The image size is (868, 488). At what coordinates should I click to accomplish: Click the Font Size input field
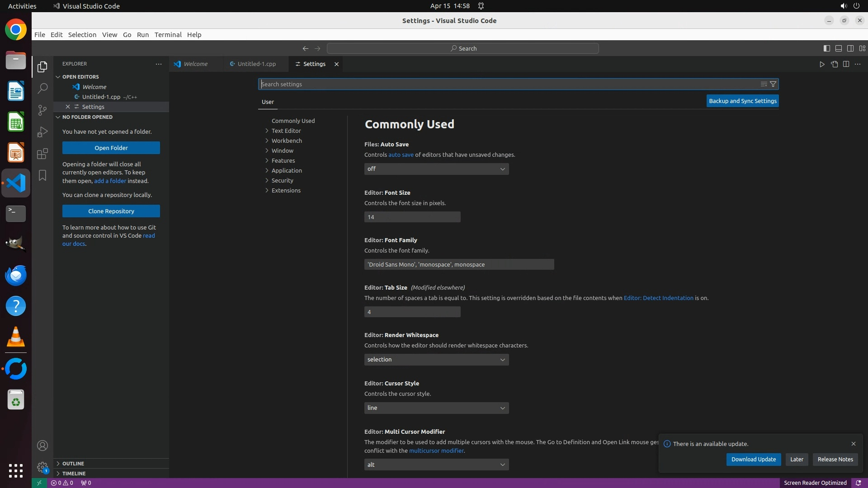(x=412, y=217)
